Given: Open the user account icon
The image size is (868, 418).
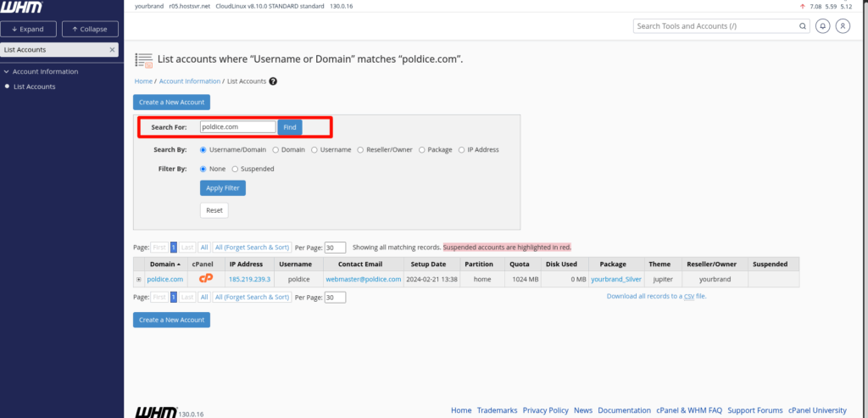Looking at the screenshot, I should coord(843,26).
